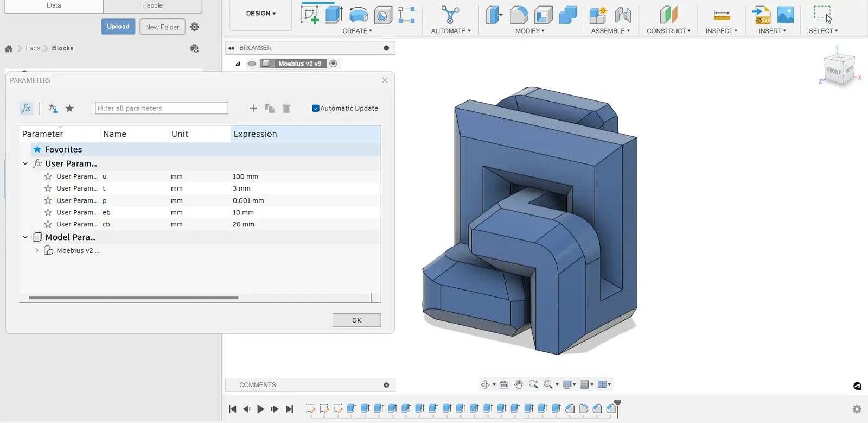The height and width of the screenshot is (423, 868).
Task: Delete parameter with the trash icon
Action: coord(286,108)
